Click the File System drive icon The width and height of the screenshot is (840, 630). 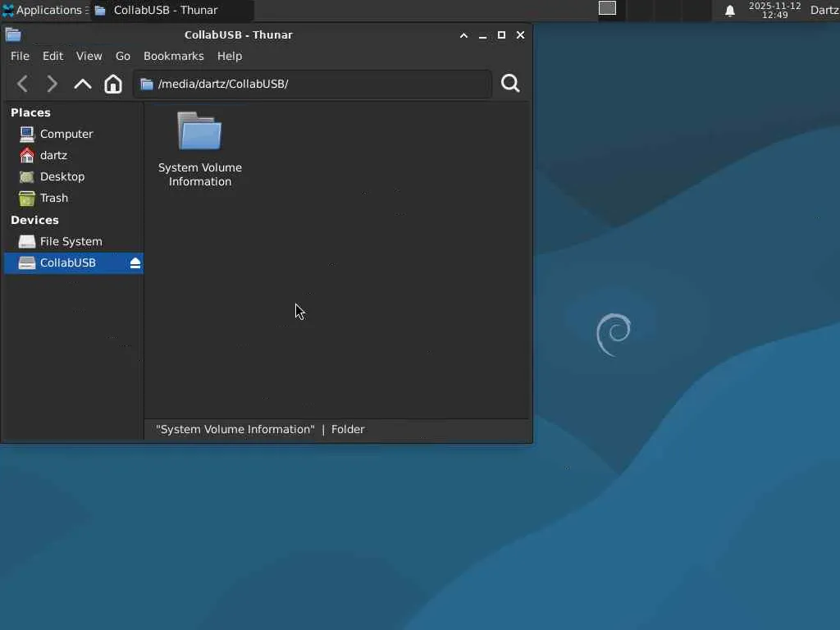pyautogui.click(x=27, y=242)
